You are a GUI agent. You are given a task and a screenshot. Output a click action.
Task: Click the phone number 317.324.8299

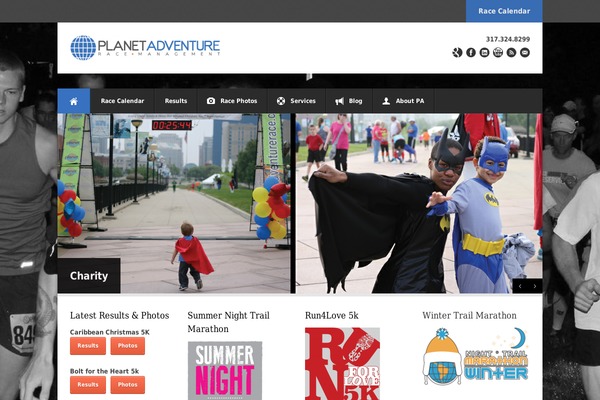pos(508,39)
